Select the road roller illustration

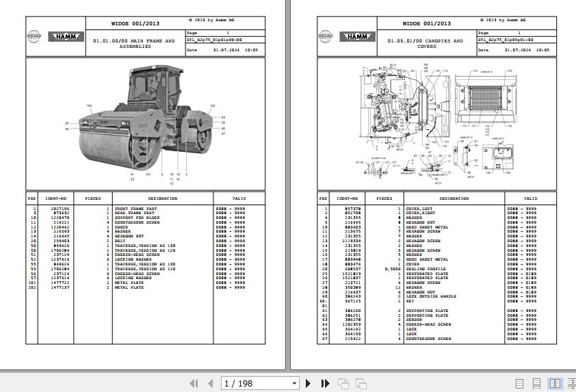coord(145,123)
